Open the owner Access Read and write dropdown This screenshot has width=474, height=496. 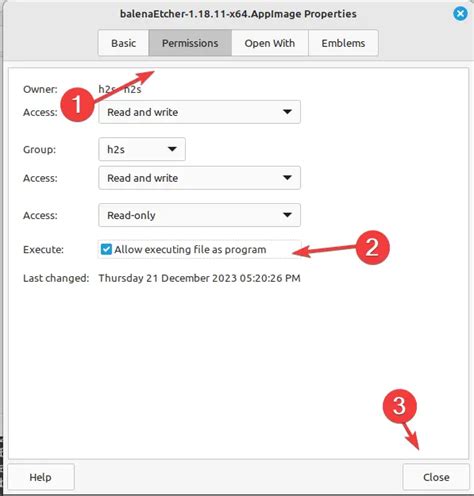pos(199,112)
